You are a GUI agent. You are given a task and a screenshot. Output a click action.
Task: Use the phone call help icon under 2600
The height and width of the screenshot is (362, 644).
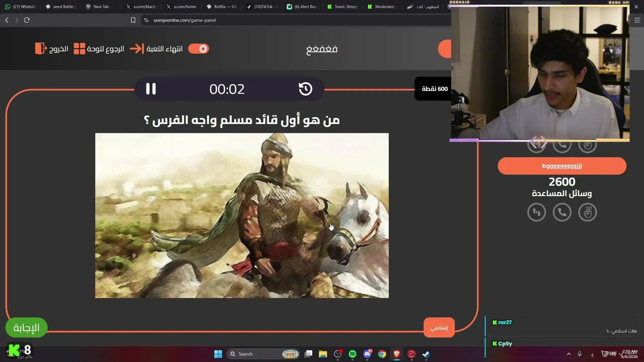(x=562, y=212)
